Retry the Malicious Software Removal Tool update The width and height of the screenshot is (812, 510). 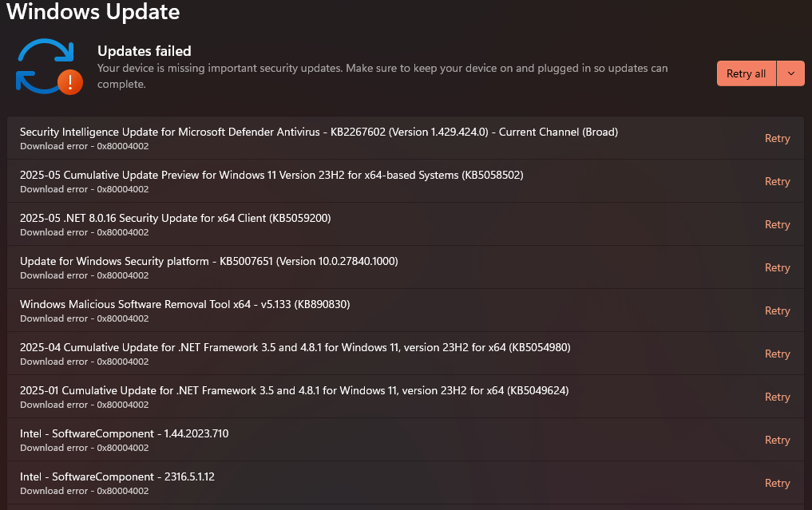777,310
